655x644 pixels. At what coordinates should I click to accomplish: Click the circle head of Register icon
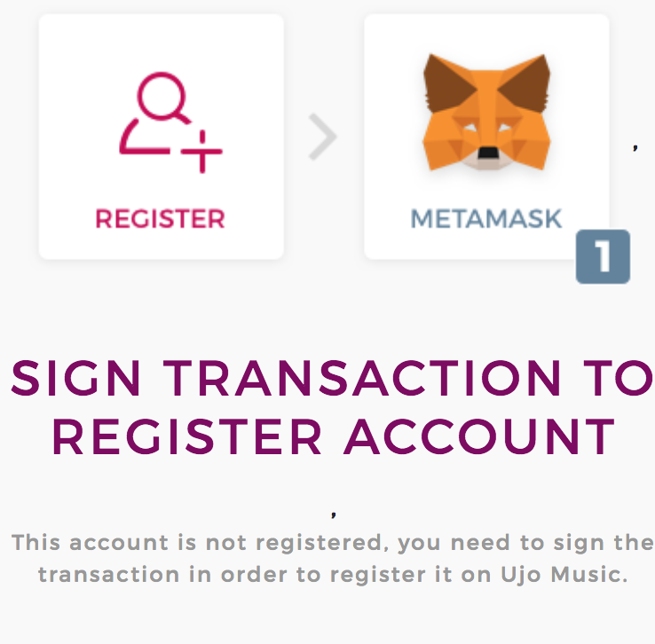[162, 96]
